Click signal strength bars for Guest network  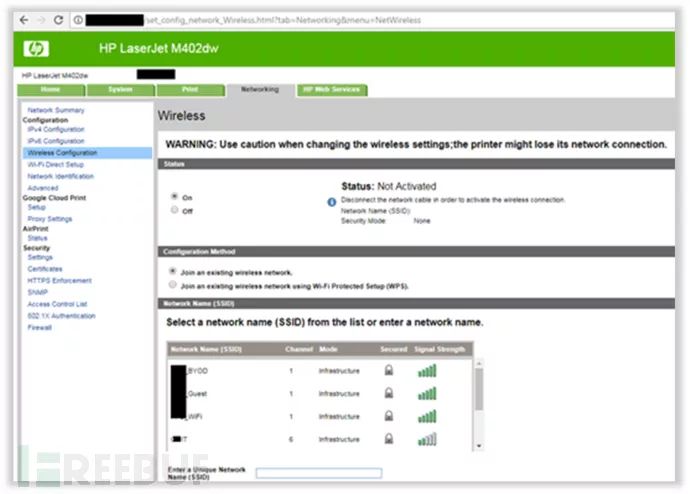[x=427, y=393]
